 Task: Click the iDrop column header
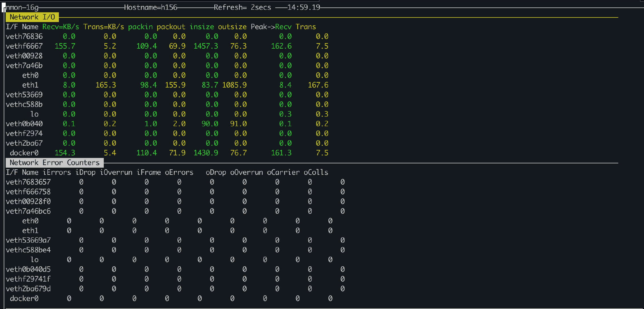(85, 172)
